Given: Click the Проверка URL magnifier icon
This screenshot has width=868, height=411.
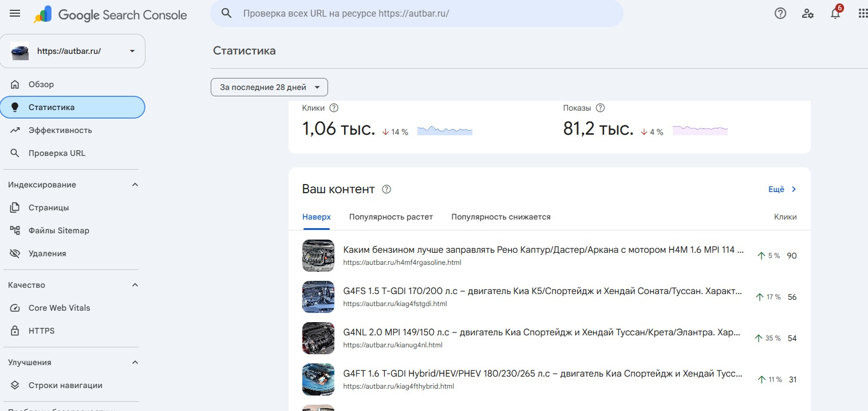Looking at the screenshot, I should coord(15,153).
